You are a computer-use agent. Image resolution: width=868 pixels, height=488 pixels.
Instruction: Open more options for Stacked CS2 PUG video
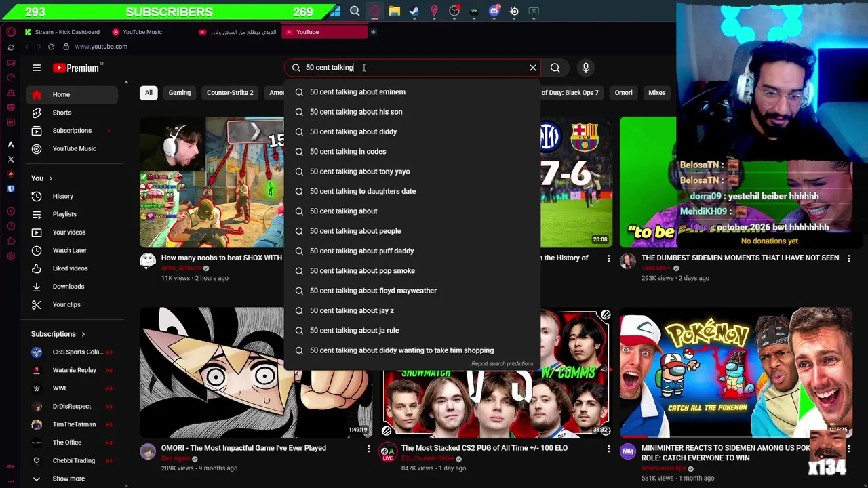point(608,449)
